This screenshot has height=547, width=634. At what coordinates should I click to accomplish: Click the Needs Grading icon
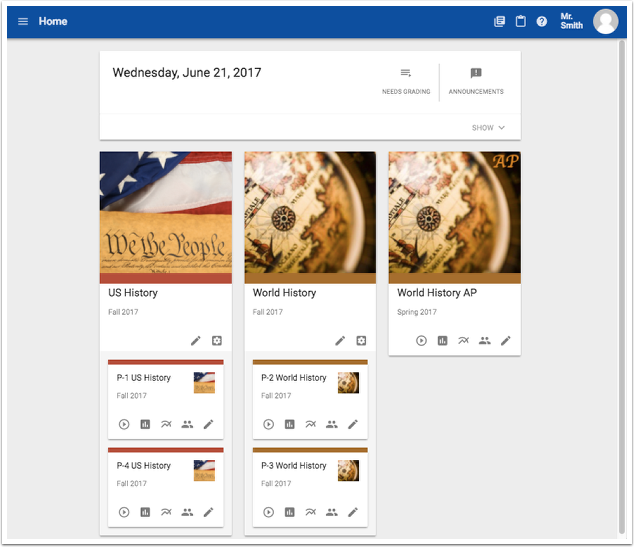406,74
